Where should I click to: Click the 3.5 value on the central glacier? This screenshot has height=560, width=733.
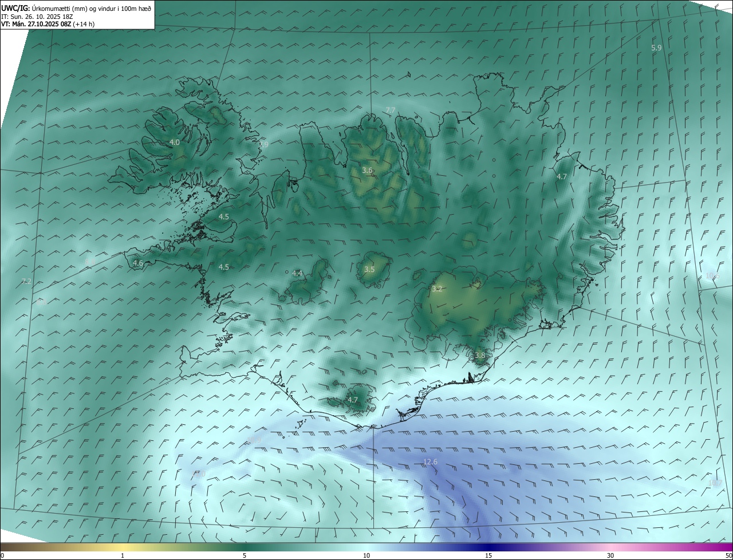(369, 269)
